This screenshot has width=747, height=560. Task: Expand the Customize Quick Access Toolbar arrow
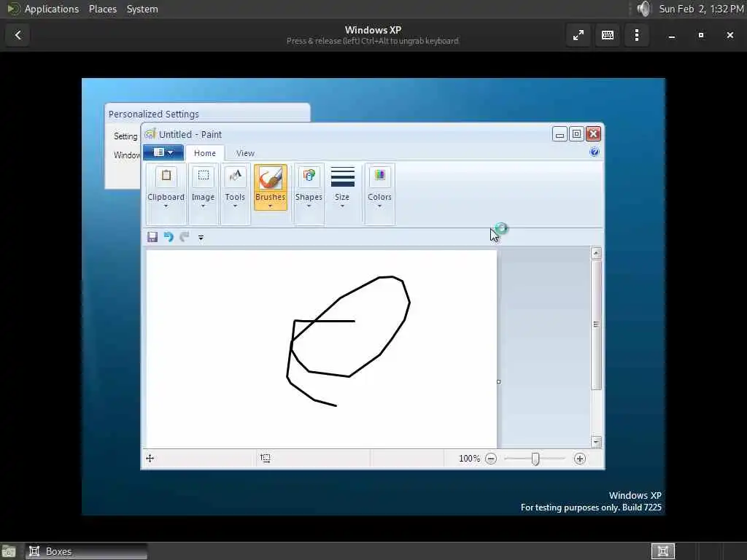pos(201,238)
